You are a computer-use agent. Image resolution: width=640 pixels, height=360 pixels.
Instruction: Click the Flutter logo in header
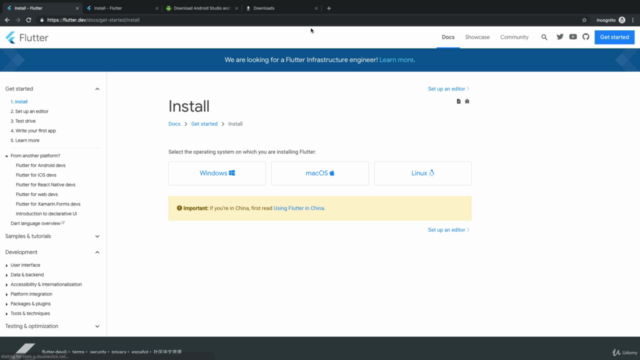[27, 38]
